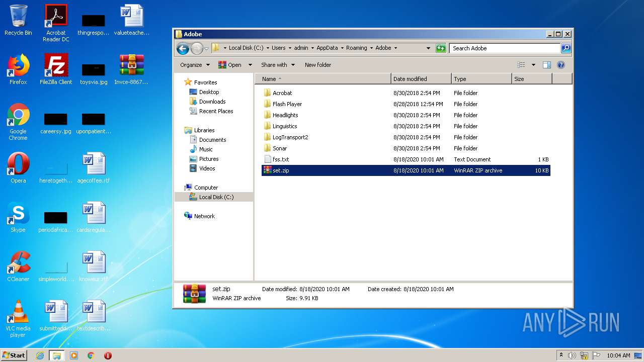
Task: Click the Start button
Action: pyautogui.click(x=14, y=355)
